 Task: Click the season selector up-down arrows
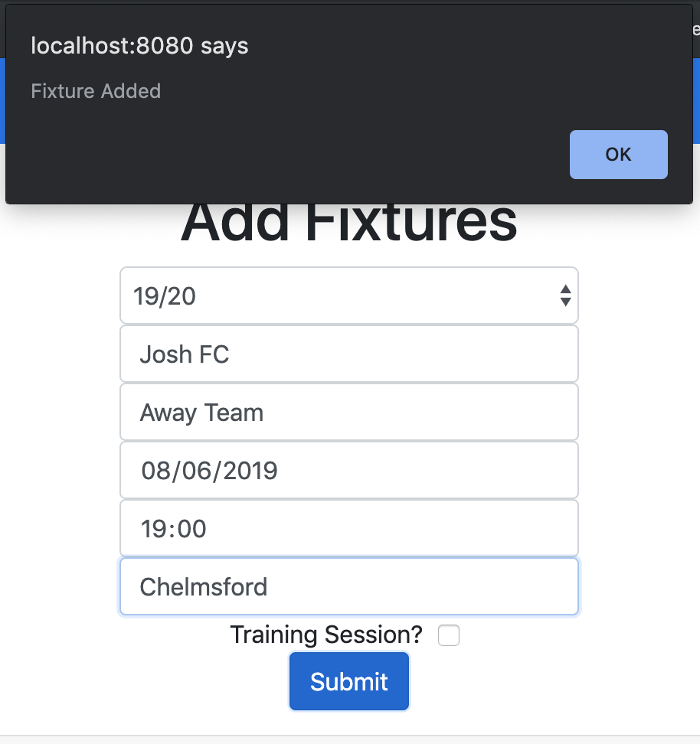pos(565,295)
